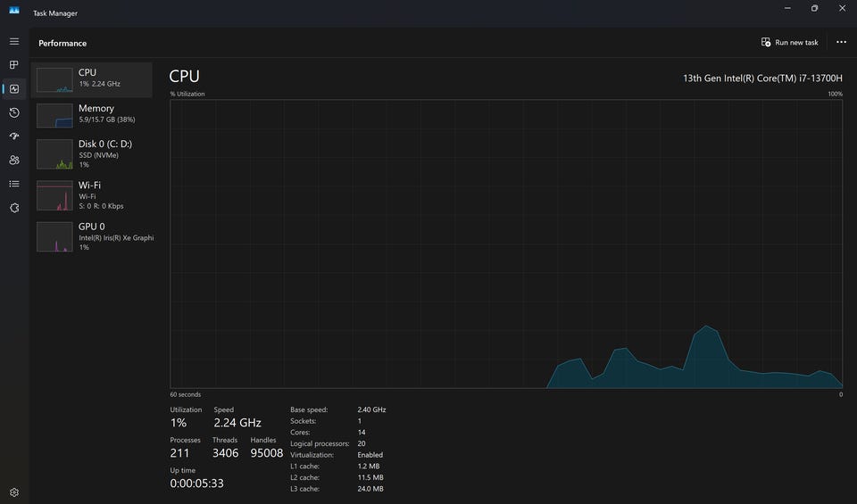Click the CPU mini graph thumbnail
The image size is (857, 504).
click(54, 79)
